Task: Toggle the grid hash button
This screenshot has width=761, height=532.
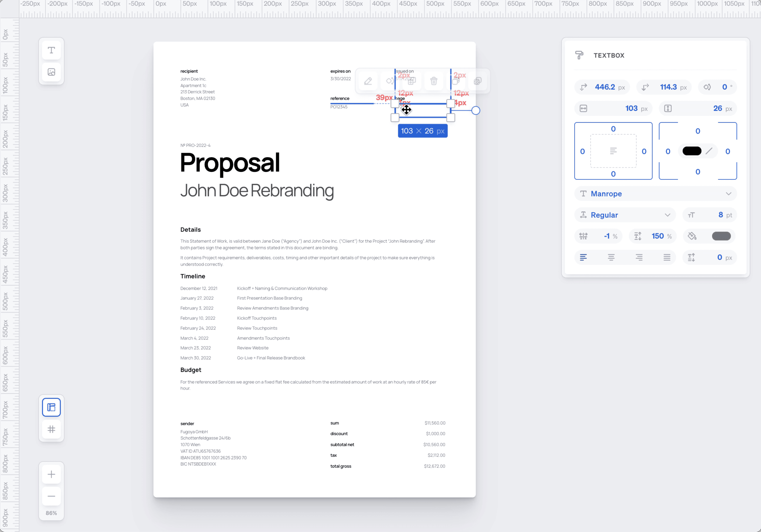Action: 51,429
